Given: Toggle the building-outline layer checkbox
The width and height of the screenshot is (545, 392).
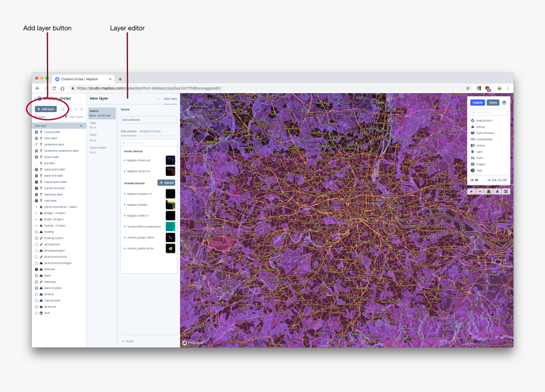Looking at the screenshot, I should click(x=35, y=237).
